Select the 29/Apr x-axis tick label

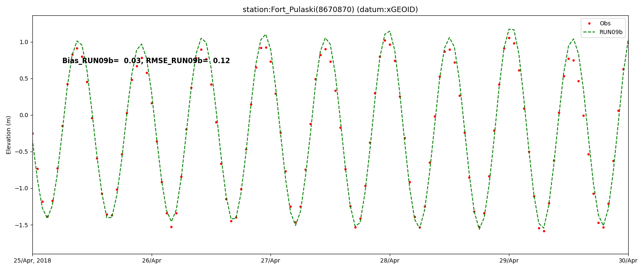pyautogui.click(x=509, y=261)
